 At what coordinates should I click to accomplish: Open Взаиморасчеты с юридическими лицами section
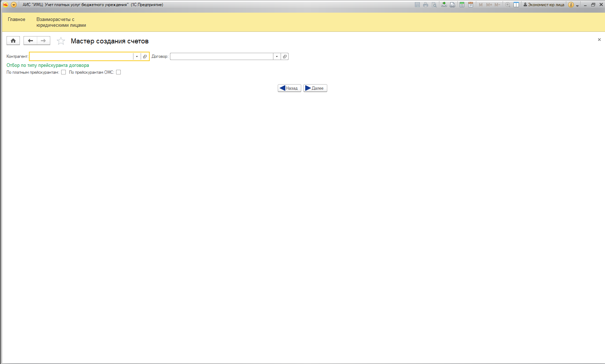(61, 22)
